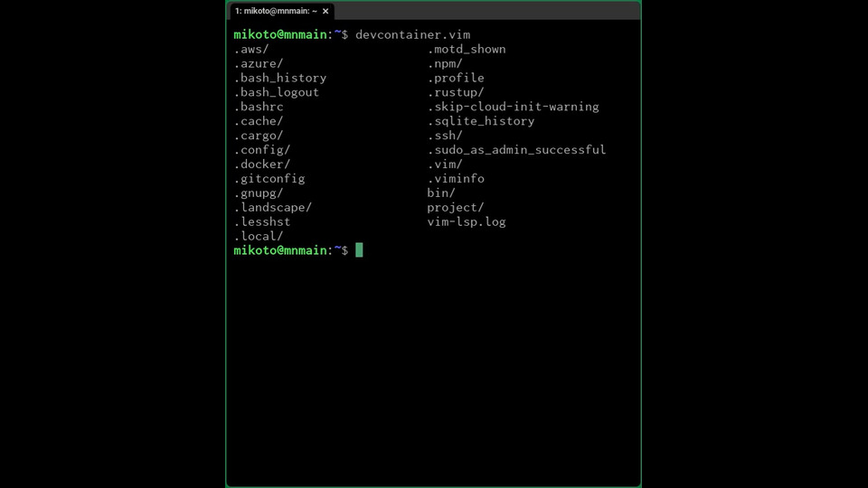Click the green cursor block at prompt

click(359, 250)
